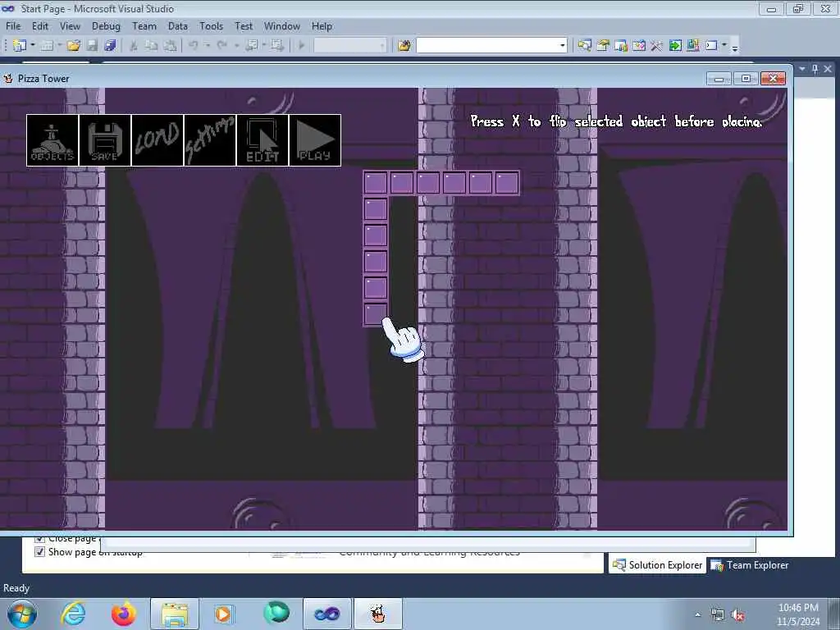The width and height of the screenshot is (840, 630).
Task: Click the muted volume icon in system tray
Action: (737, 615)
